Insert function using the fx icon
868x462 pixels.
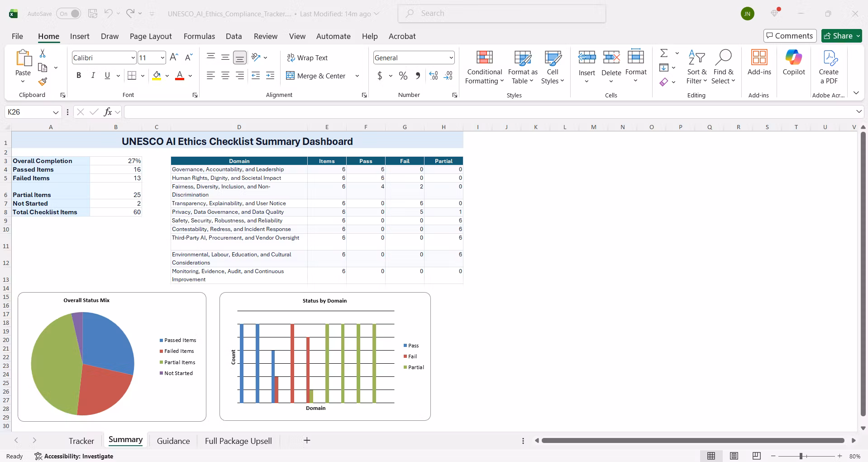[108, 112]
